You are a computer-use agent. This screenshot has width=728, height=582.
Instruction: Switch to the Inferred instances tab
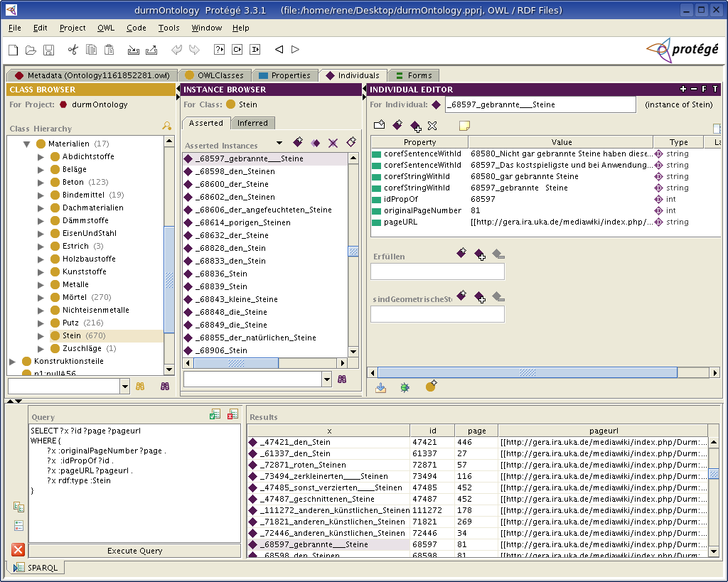252,123
